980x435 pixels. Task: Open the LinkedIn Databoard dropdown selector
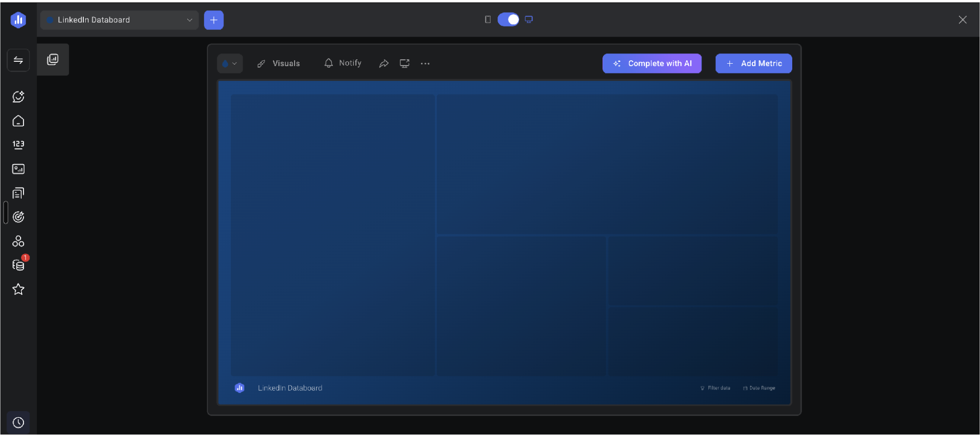(119, 20)
